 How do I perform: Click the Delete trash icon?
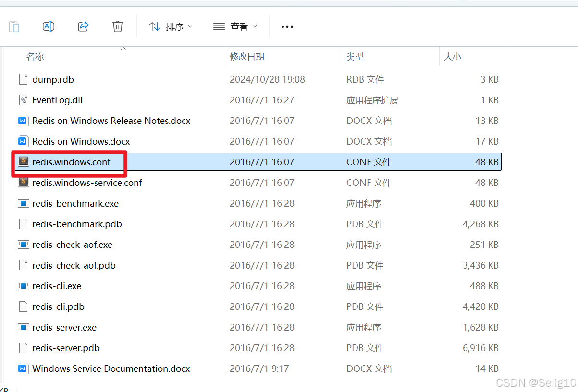click(x=118, y=27)
